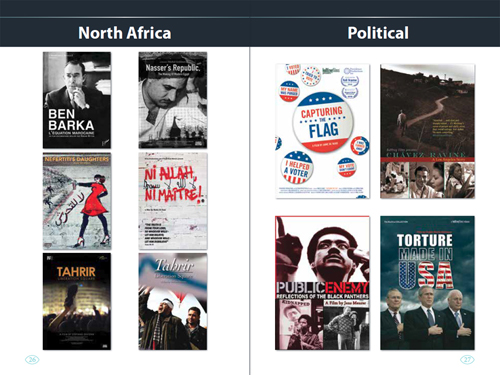
Task: Click the 'TORTURE' title word
Action: point(425,240)
